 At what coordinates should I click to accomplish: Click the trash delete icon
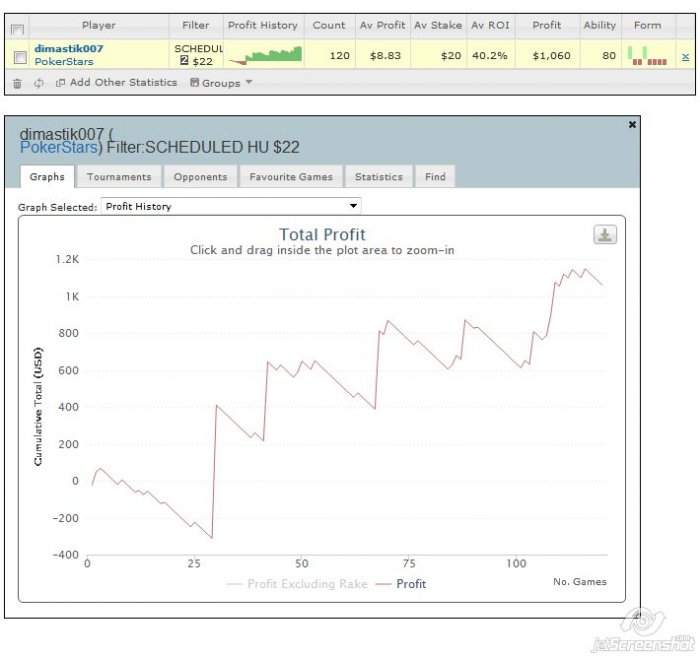click(x=17, y=83)
